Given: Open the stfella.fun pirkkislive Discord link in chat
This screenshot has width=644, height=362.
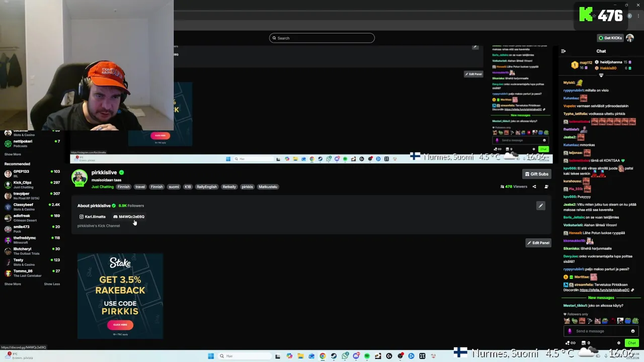Looking at the screenshot, I should (x=604, y=290).
